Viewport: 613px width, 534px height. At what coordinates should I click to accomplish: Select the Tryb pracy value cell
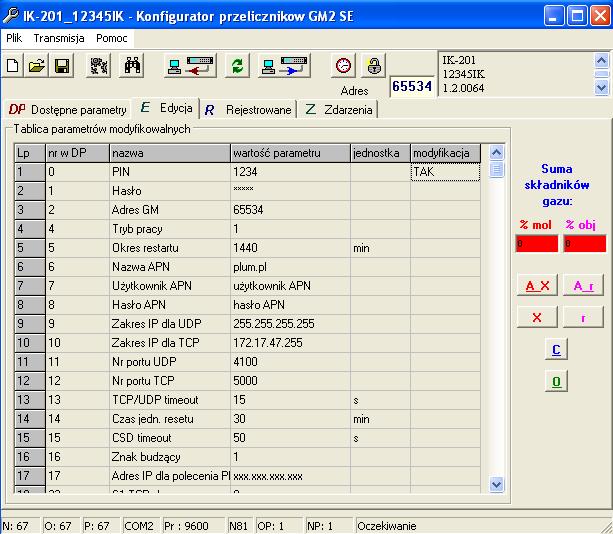pos(290,229)
